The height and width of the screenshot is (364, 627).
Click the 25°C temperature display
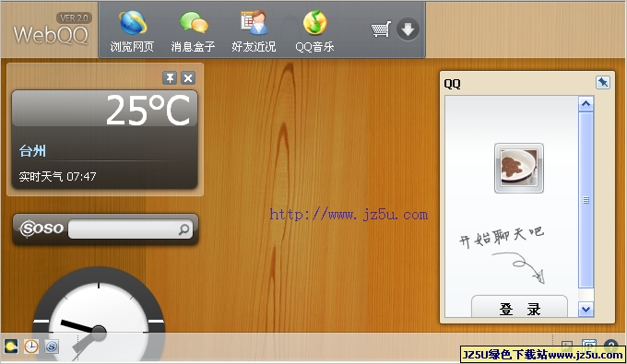click(148, 111)
